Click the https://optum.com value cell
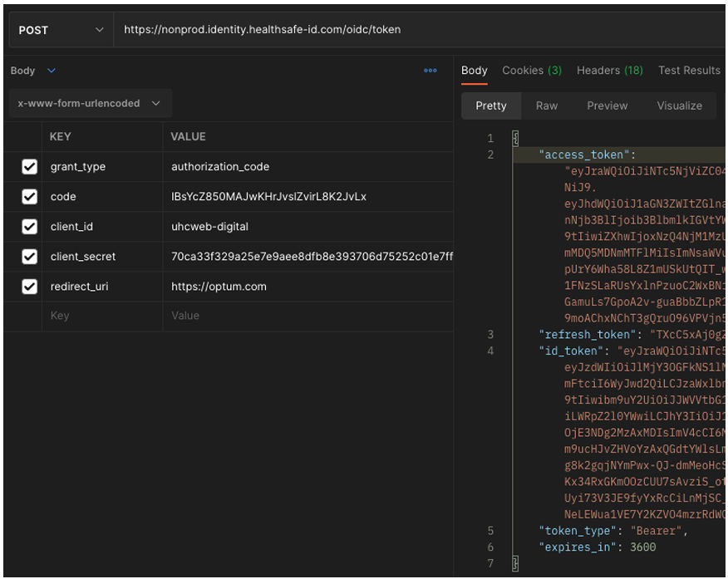The height and width of the screenshot is (579, 728). pos(307,287)
